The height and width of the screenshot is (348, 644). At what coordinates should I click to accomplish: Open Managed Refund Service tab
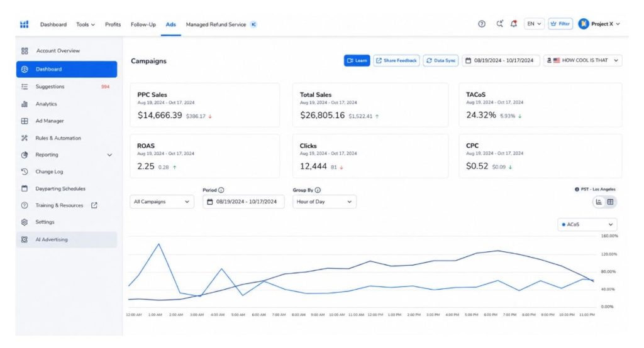pyautogui.click(x=216, y=24)
